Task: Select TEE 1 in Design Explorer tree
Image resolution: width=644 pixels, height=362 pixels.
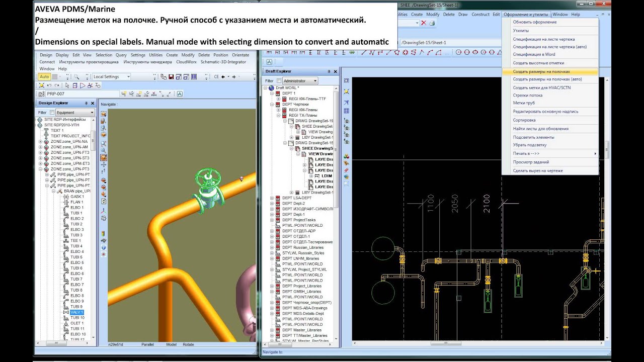Action: [x=75, y=240]
